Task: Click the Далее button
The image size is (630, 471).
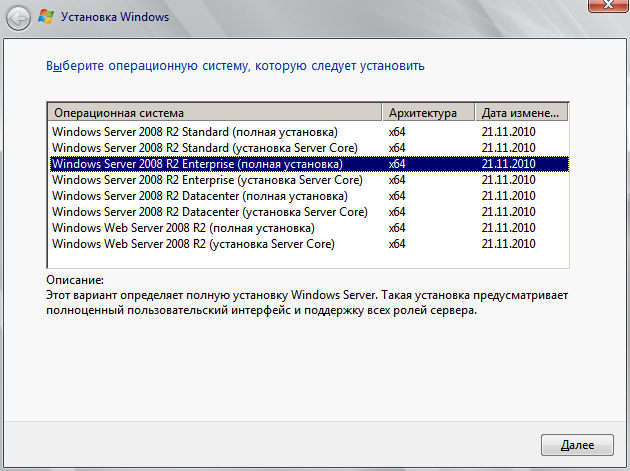Action: tap(577, 445)
